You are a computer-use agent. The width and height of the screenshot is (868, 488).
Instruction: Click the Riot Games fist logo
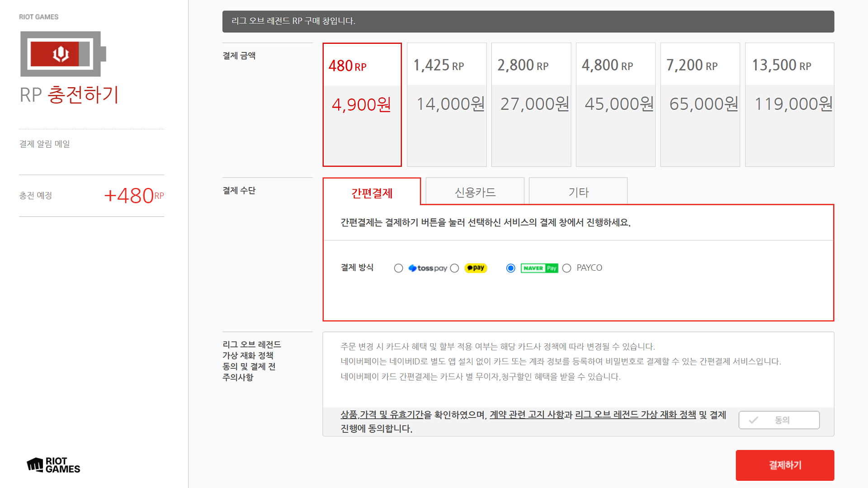[x=35, y=465]
